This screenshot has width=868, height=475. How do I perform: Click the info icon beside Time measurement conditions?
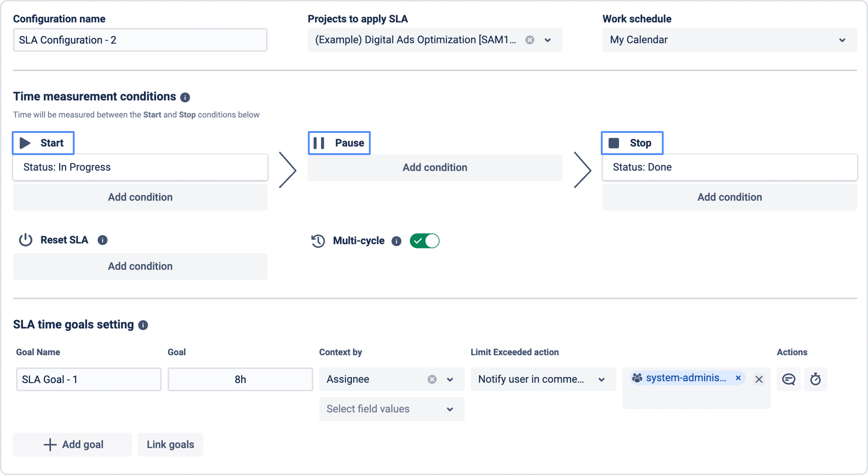pos(185,97)
